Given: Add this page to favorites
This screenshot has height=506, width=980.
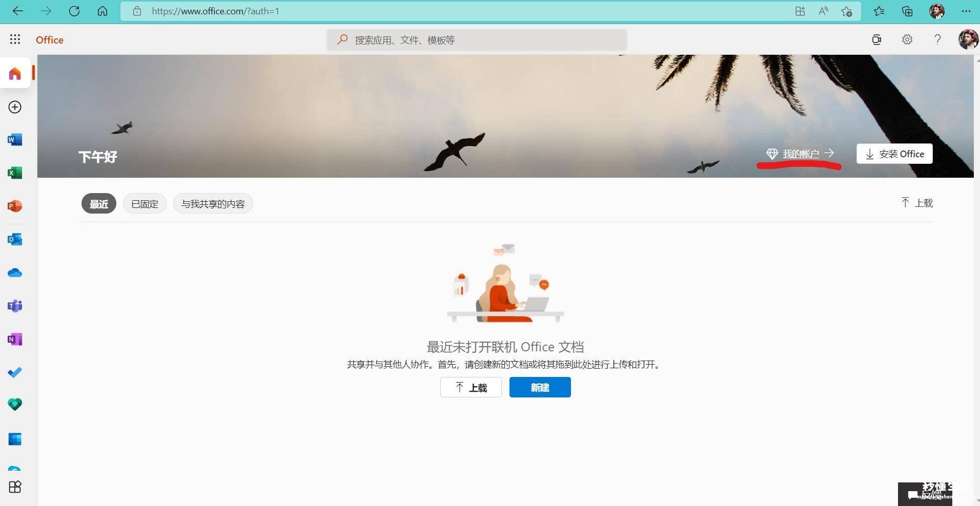Looking at the screenshot, I should [x=846, y=11].
